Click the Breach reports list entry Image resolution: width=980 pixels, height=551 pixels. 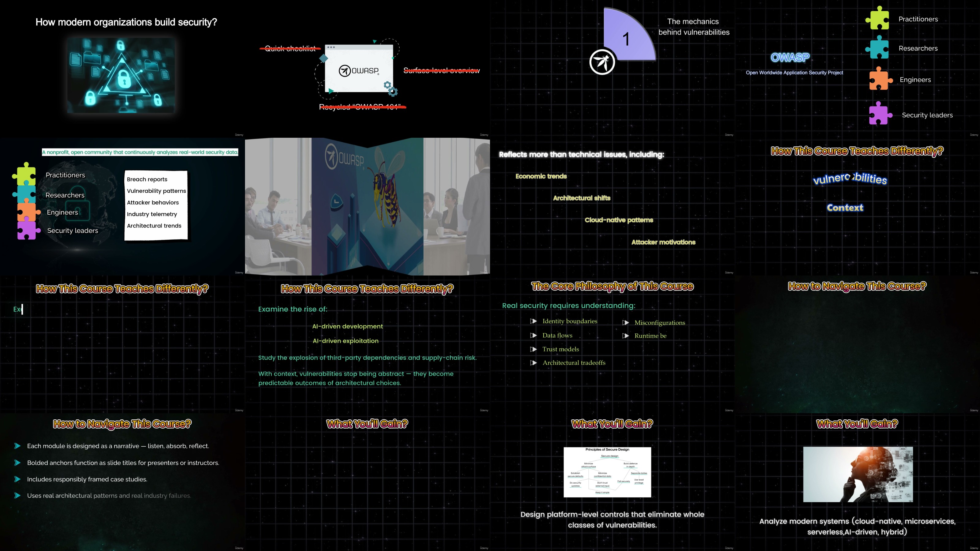pos(147,179)
